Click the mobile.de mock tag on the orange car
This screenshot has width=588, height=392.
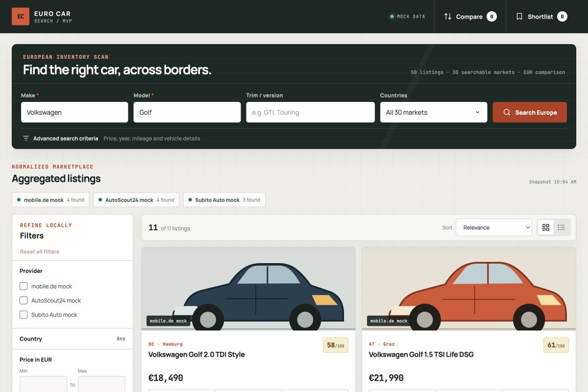point(389,321)
